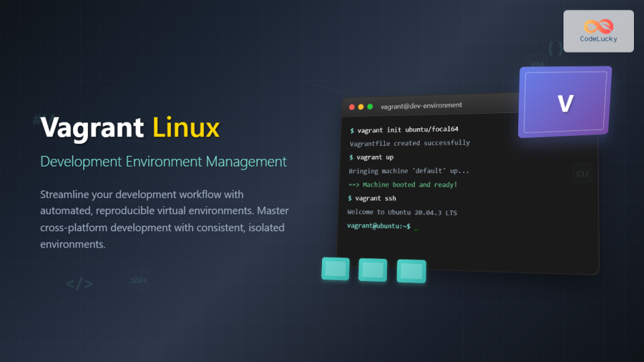Open the CodeLucky infinity logo
This screenshot has height=362, width=644.
(x=597, y=26)
